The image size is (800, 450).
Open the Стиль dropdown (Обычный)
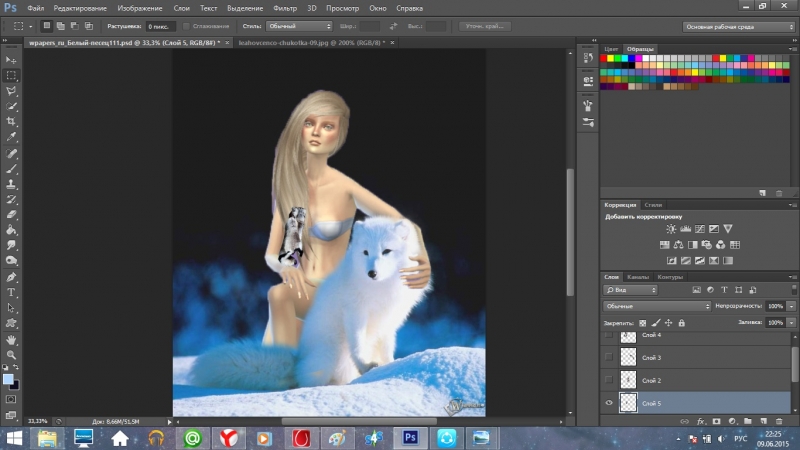coord(299,26)
